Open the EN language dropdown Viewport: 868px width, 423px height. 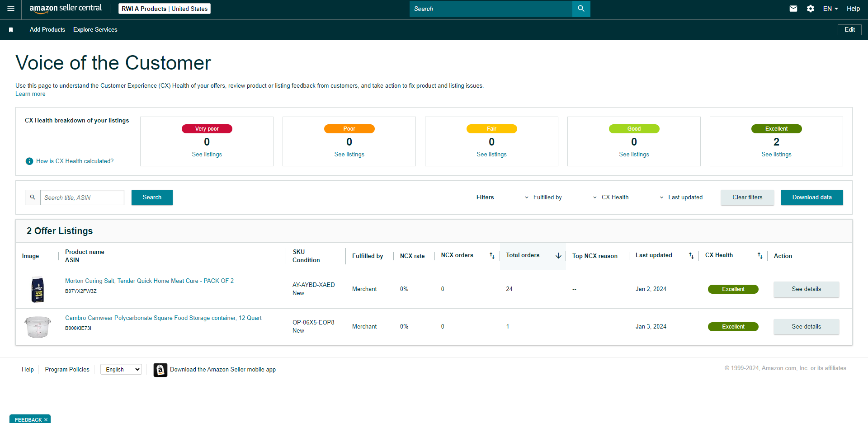[x=830, y=9]
